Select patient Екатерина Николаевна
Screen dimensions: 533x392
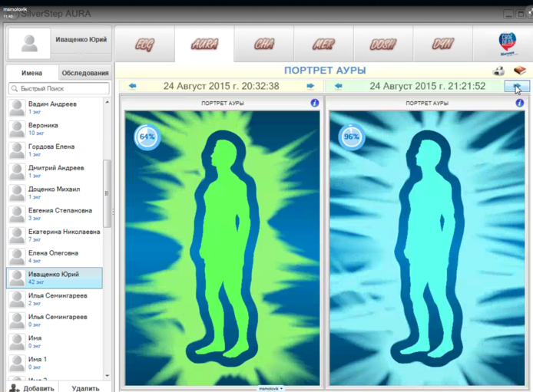coord(55,236)
